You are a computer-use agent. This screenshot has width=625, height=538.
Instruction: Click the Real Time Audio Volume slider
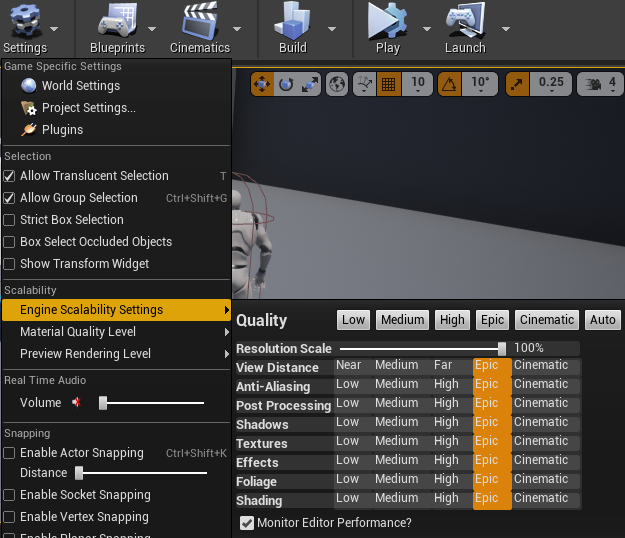(151, 403)
